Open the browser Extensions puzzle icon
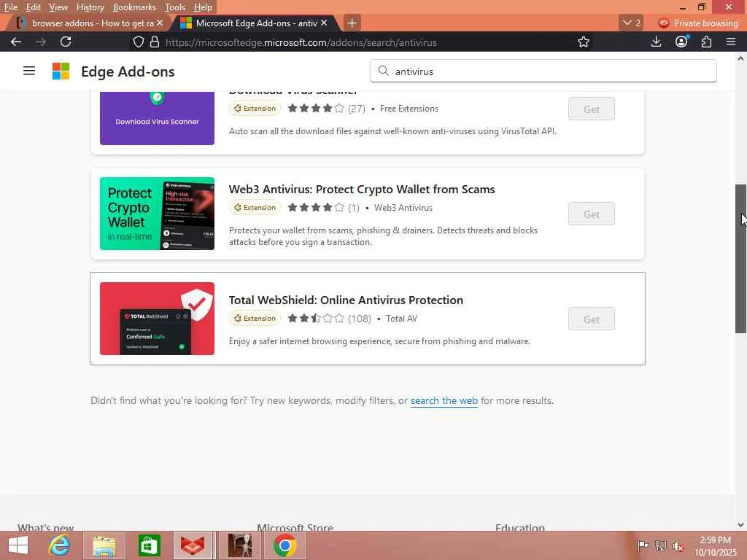The width and height of the screenshot is (747, 560). 706,42
